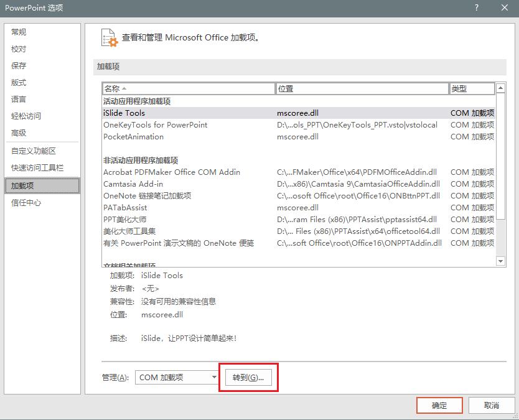The image size is (519, 420).
Task: Click the 转到(G)... button
Action: (248, 377)
